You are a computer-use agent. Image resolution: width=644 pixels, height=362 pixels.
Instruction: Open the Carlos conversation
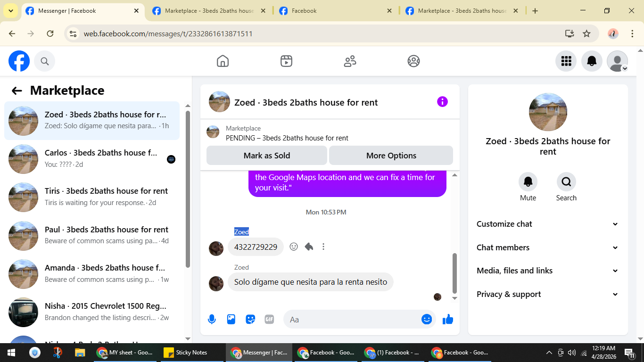point(92,159)
